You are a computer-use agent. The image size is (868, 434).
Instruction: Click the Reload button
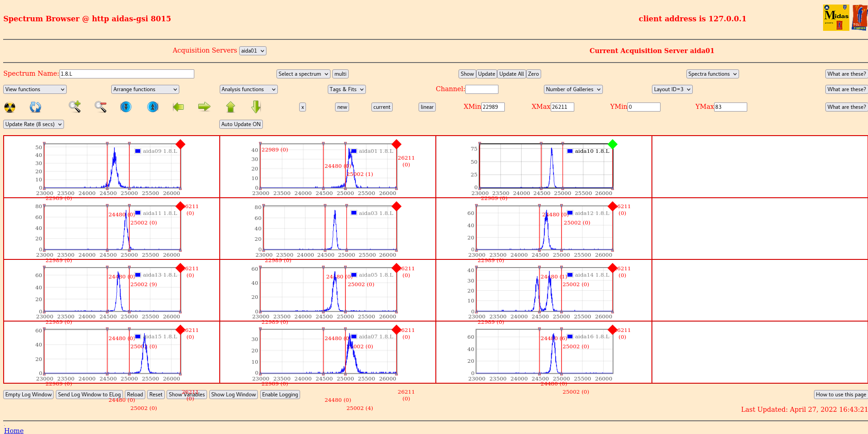click(x=135, y=395)
